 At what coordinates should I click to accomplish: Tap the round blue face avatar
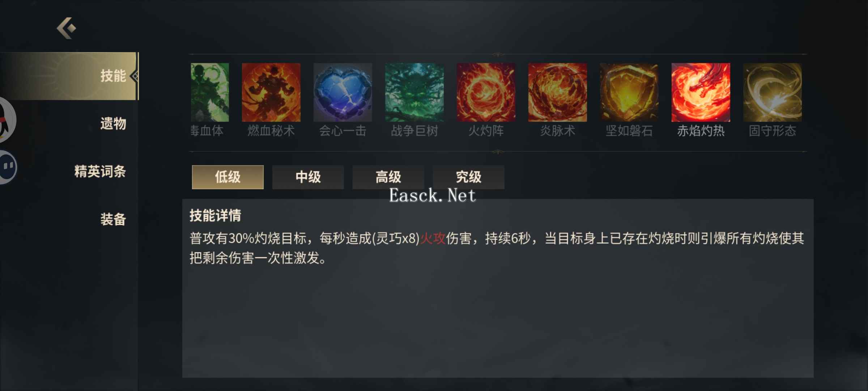point(8,167)
